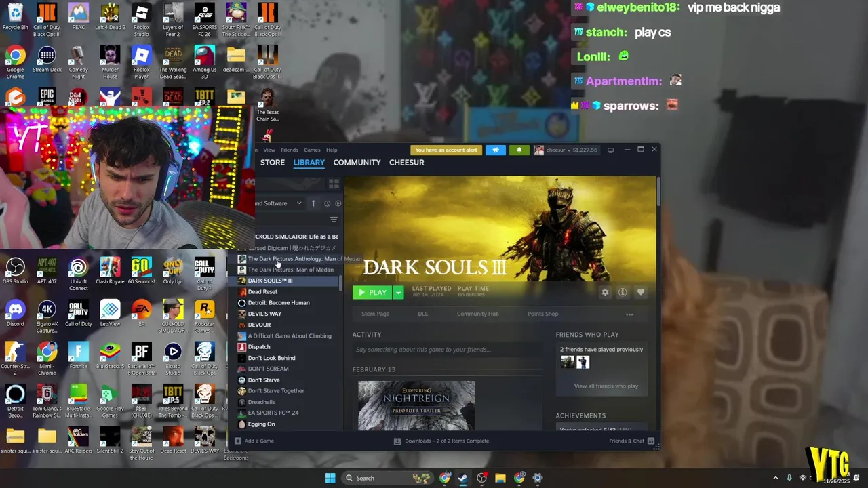The height and width of the screenshot is (488, 868).
Task: Select the Ubisoft Connect desktop icon
Action: point(78,274)
